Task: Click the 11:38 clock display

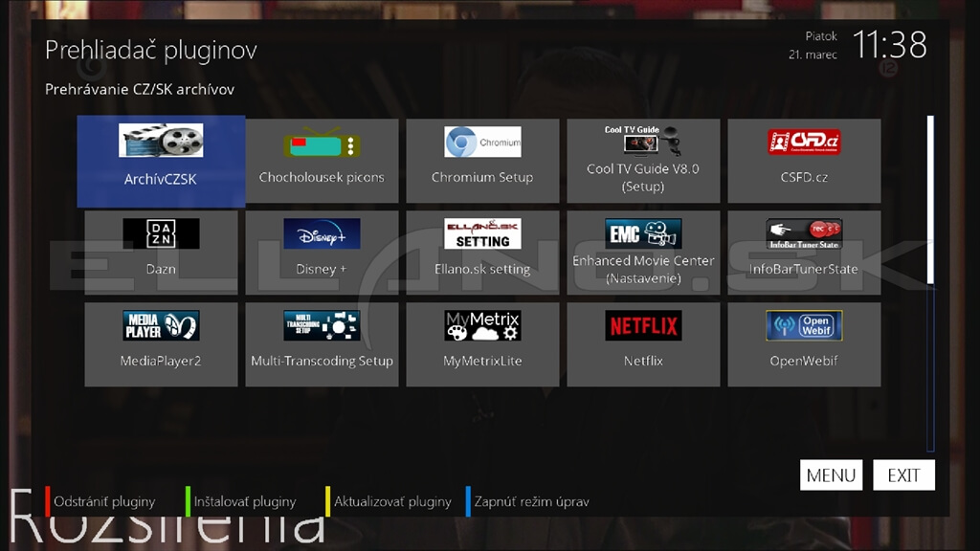Action: pyautogui.click(x=890, y=45)
